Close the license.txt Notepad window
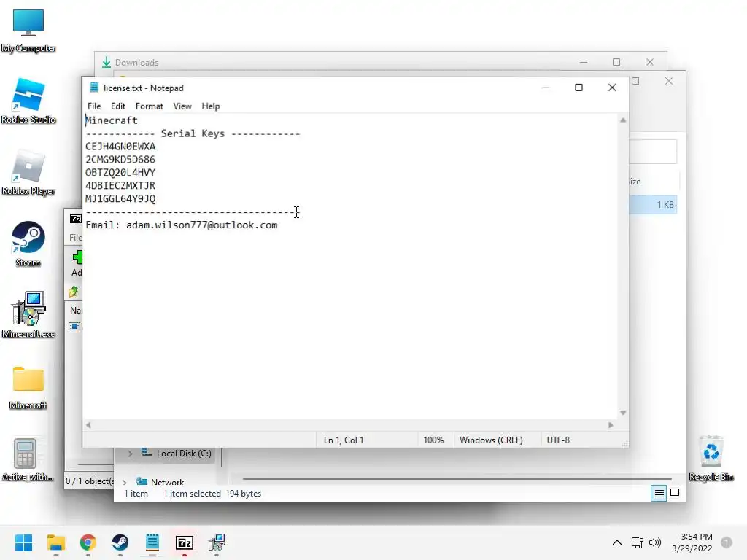This screenshot has height=560, width=747. coord(612,87)
